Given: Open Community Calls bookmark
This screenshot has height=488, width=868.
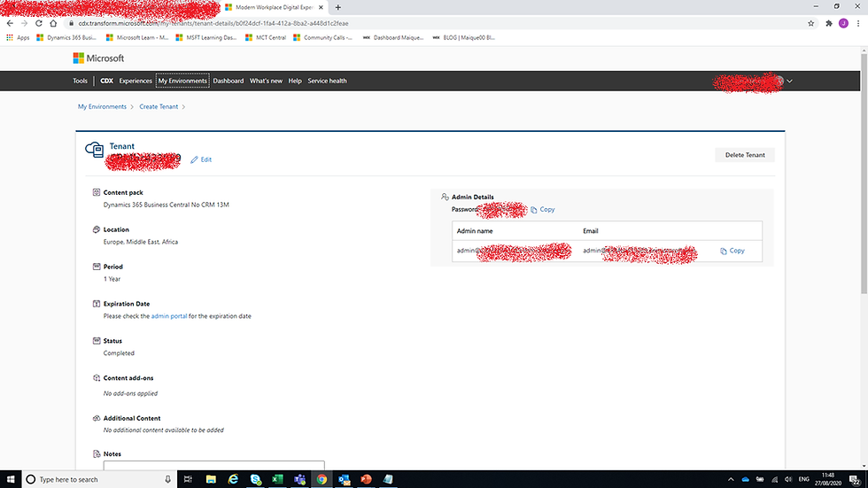Looking at the screenshot, I should coord(322,37).
